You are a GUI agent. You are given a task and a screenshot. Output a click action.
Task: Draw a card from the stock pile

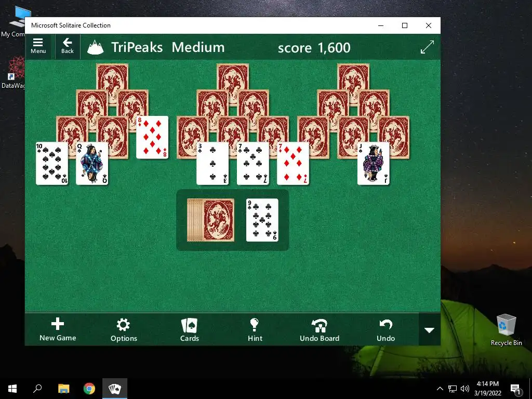[x=211, y=220]
